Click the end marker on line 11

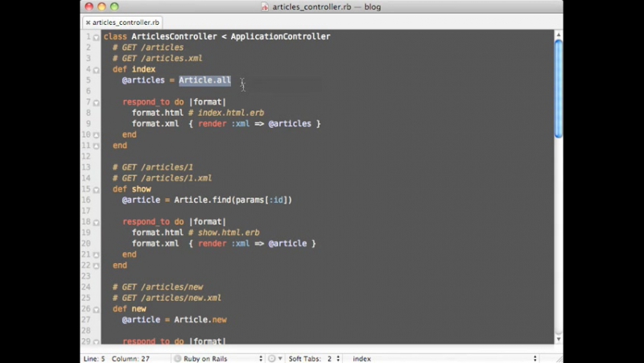point(96,146)
